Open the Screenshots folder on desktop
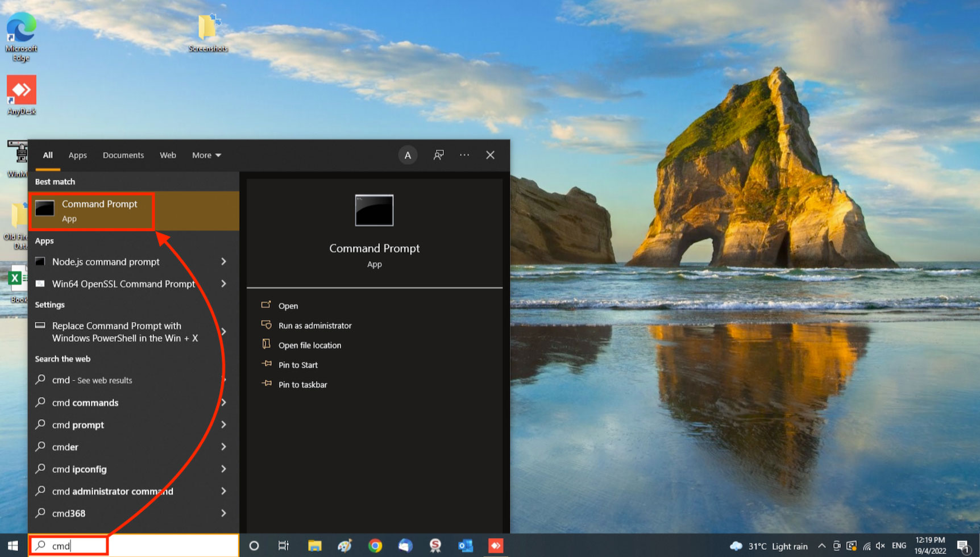Screen dimensions: 980x557 coord(208,33)
